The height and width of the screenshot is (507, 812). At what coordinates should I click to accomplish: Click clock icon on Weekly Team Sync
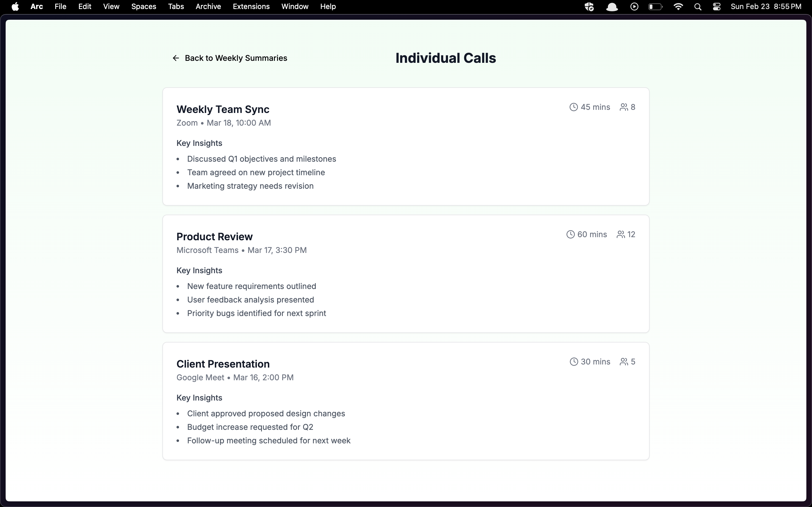(573, 107)
